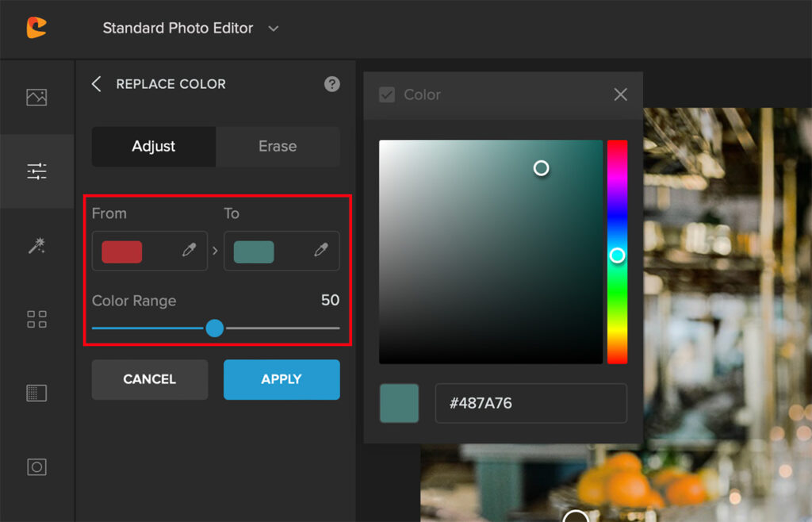Click the Color Range value 50
The image size is (812, 522).
[x=330, y=301]
